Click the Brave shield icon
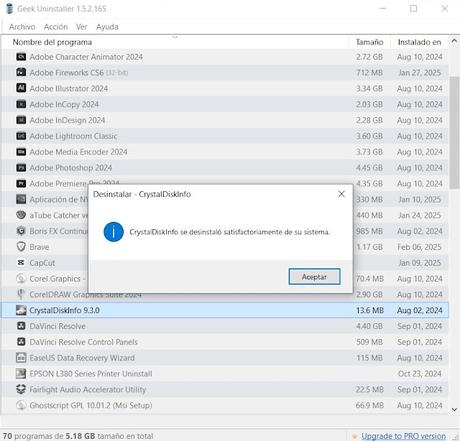 pyautogui.click(x=21, y=247)
